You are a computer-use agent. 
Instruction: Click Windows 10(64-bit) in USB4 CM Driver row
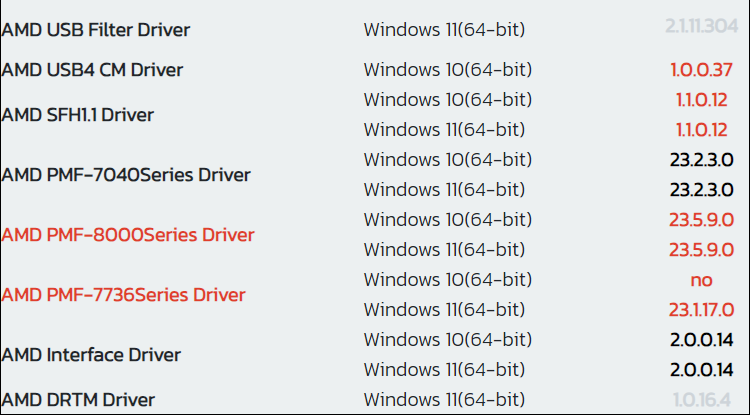(448, 70)
